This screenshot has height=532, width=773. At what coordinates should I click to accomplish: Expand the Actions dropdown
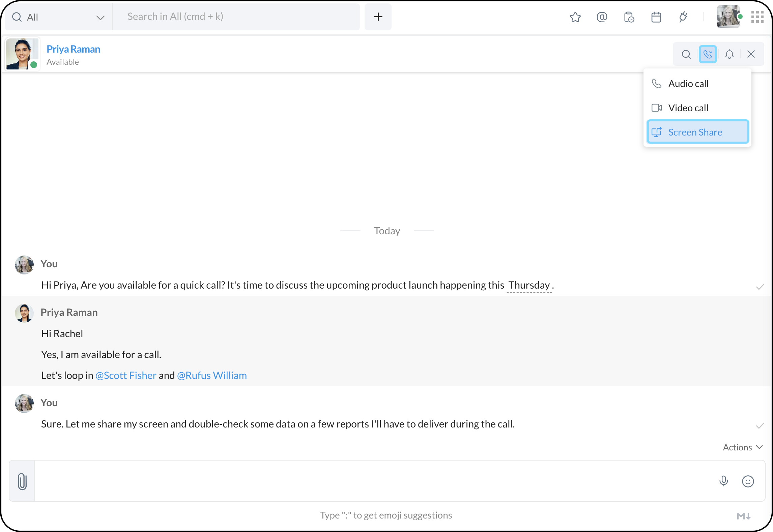[742, 447]
